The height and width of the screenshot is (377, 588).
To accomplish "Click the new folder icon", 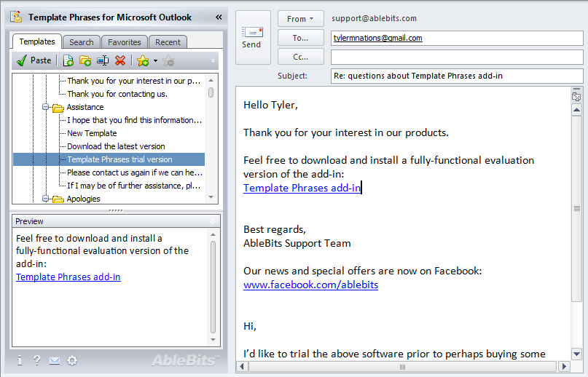I will [85, 60].
